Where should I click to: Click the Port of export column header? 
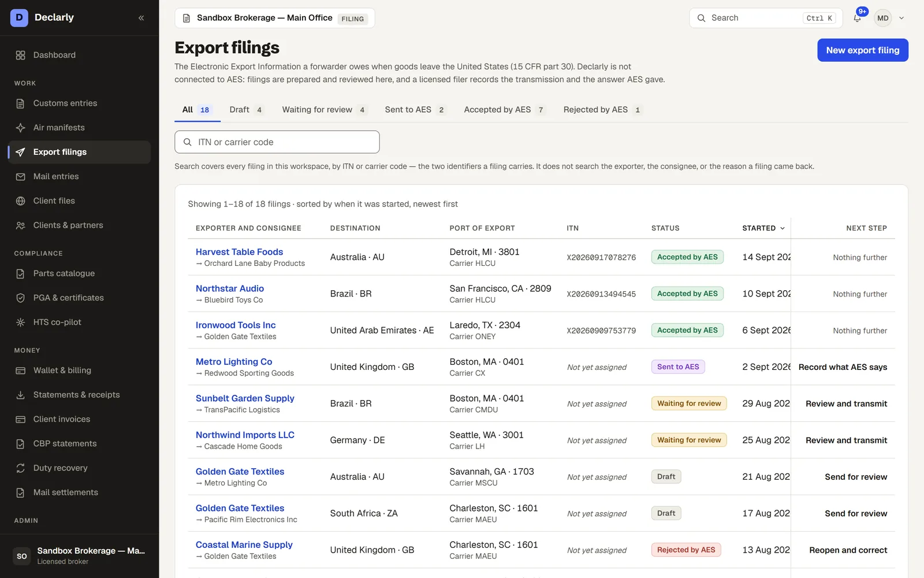point(482,228)
